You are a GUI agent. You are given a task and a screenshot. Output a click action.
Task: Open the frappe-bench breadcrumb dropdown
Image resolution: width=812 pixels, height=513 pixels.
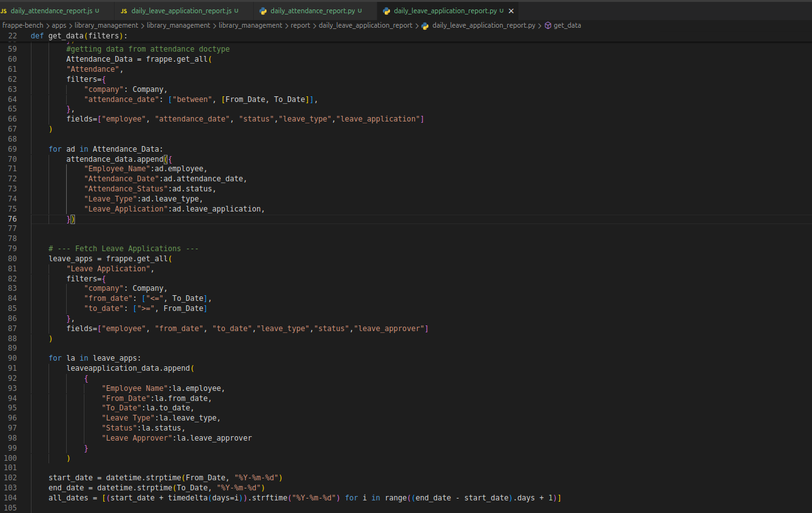click(21, 26)
